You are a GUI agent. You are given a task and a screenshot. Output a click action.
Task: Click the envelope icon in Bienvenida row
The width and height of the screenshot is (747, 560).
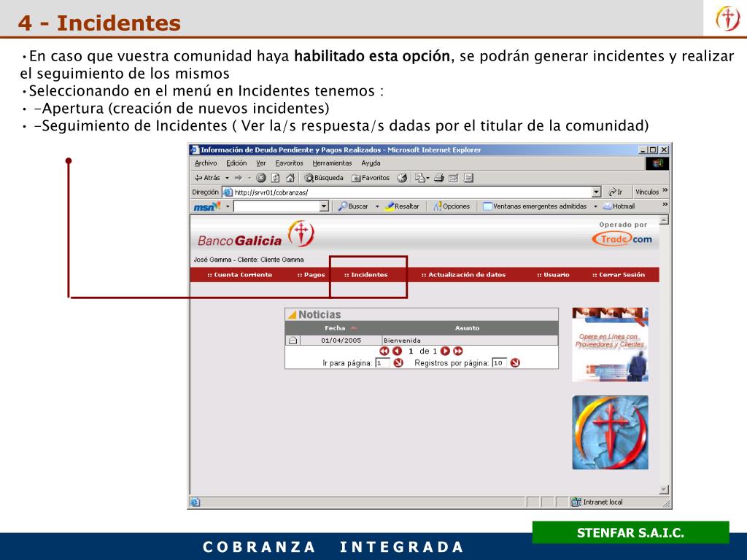click(x=293, y=340)
